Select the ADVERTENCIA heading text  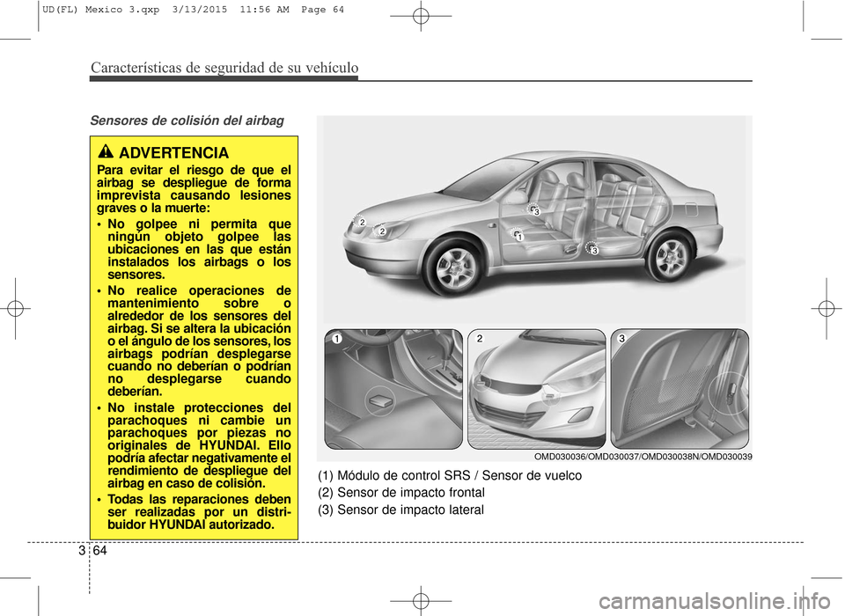[x=173, y=153]
